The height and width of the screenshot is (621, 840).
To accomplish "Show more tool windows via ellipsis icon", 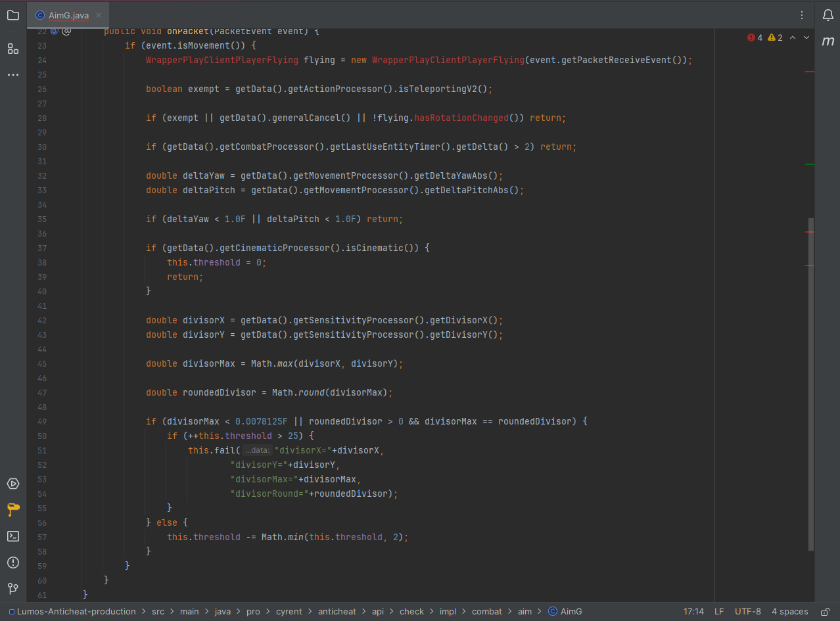I will [x=13, y=75].
